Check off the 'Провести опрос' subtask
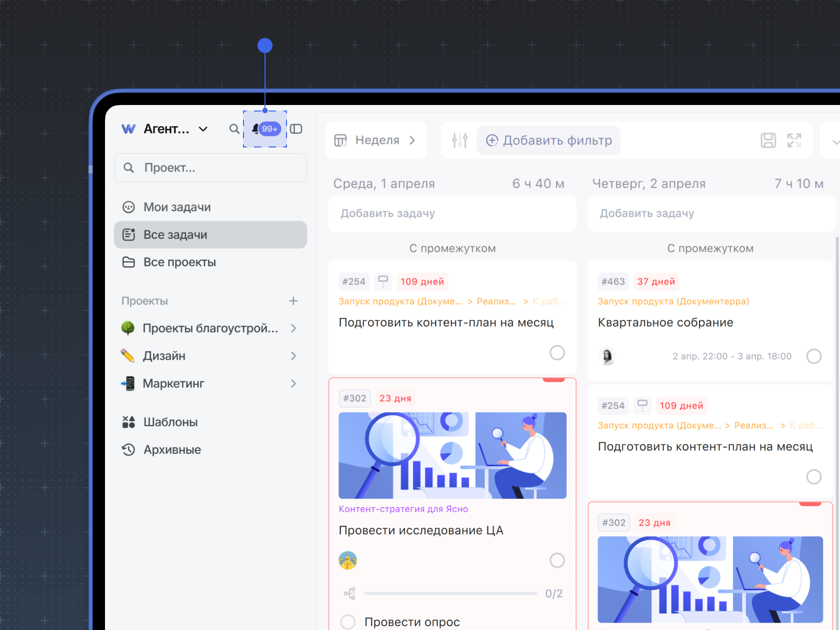 tap(347, 622)
